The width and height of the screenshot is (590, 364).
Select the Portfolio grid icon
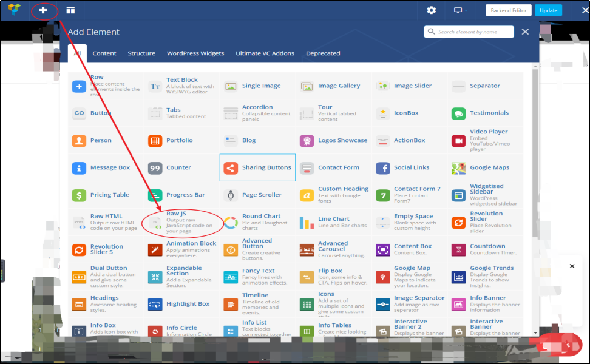(155, 141)
